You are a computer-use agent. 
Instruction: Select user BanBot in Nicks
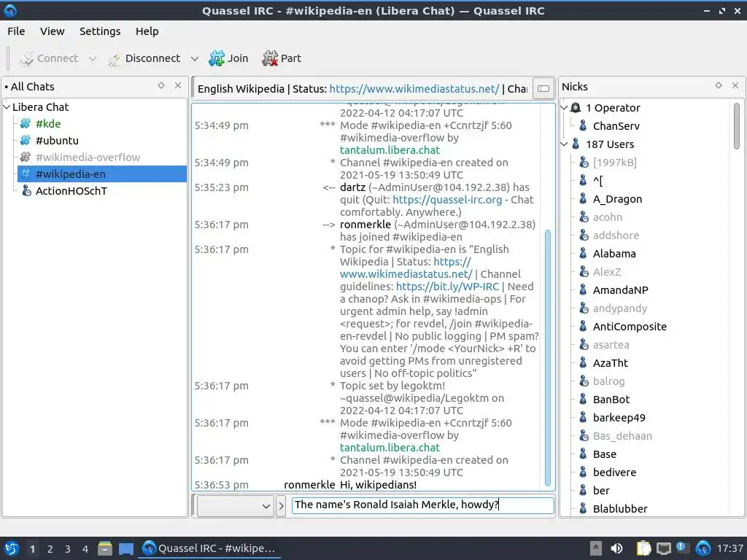tap(611, 400)
